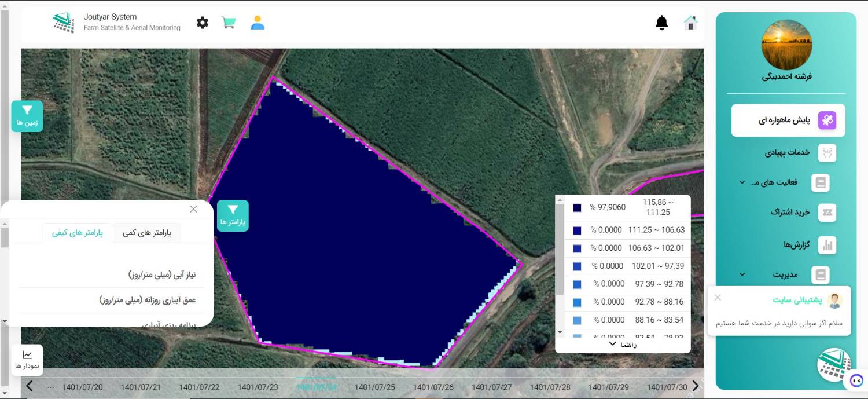Image resolution: width=868 pixels, height=399 pixels.
Task: Switch to پارامتر های کمی tab
Action: click(147, 233)
